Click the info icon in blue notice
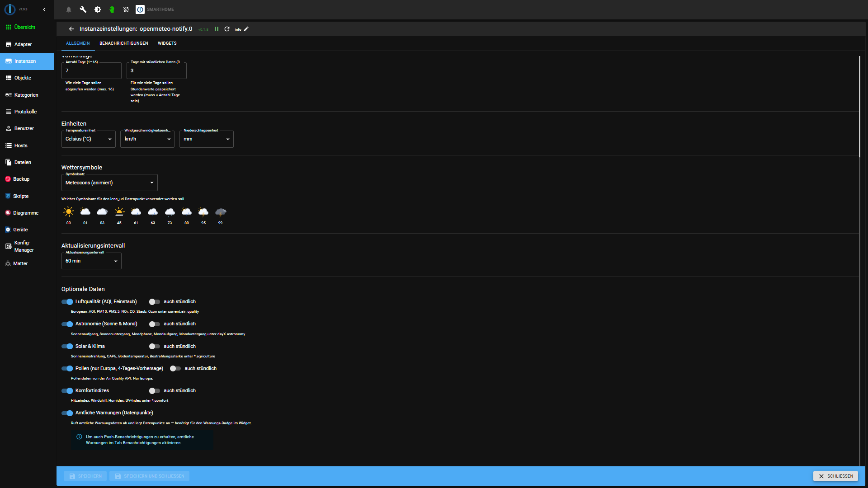 tap(79, 437)
